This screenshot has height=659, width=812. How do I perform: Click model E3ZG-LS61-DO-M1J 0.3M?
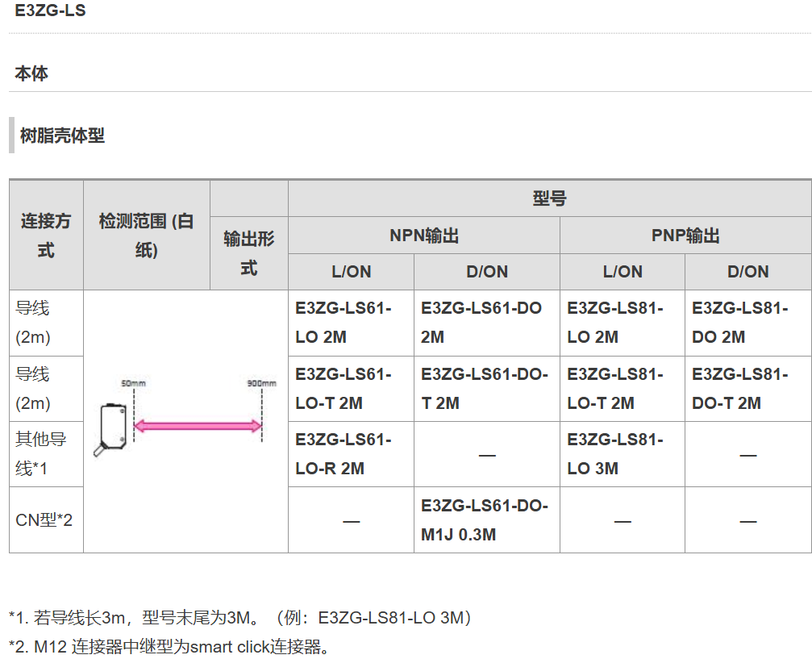(484, 520)
